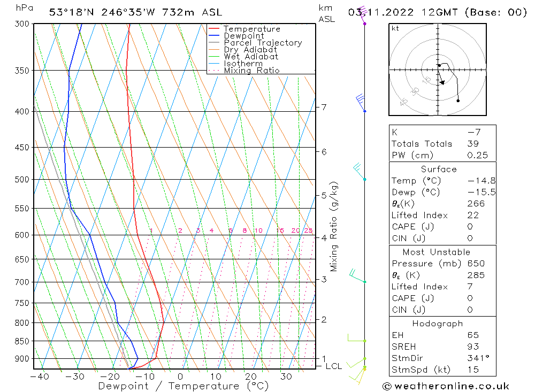Click the mixing ratio label 10
Viewport: 535px width, 392px height.
tap(258, 230)
